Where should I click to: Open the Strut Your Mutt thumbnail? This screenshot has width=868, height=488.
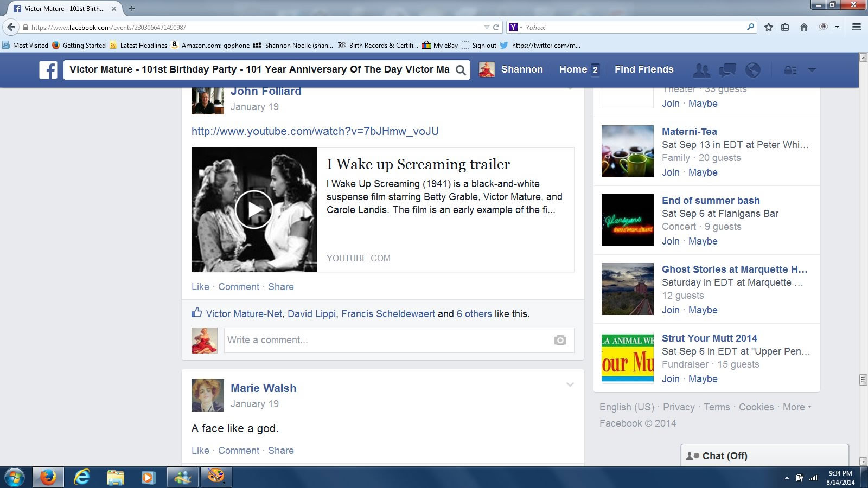click(628, 358)
